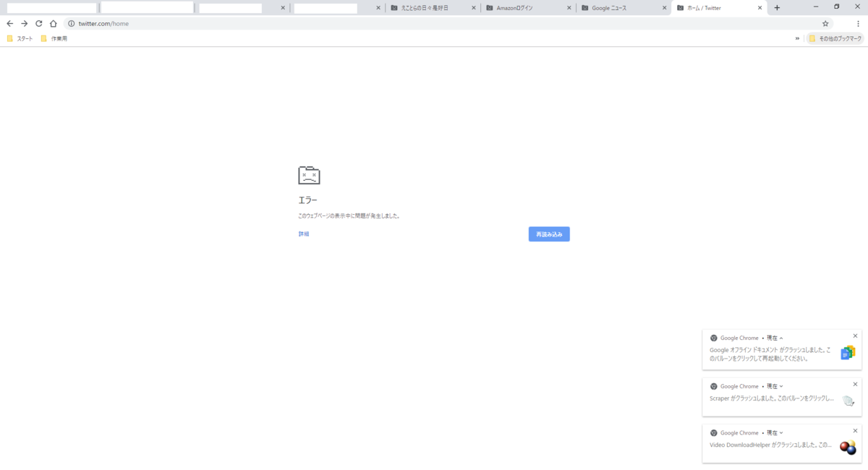Open the その他のブックマーク folder
The width and height of the screenshot is (868, 470).
[835, 38]
